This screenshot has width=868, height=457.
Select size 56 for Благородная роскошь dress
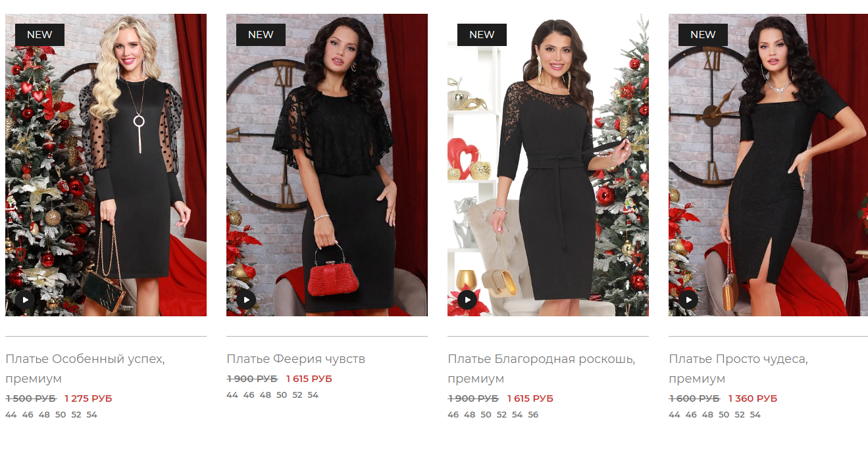[533, 415]
